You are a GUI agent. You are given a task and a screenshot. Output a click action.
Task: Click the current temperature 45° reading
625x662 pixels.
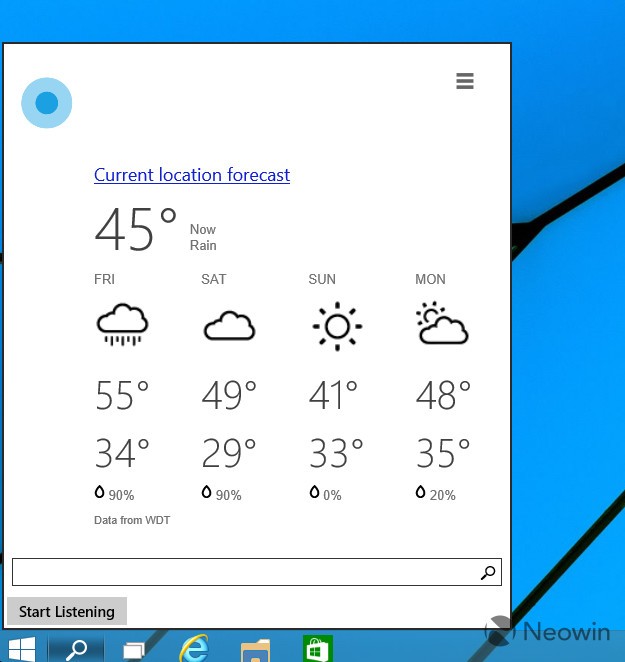point(136,230)
